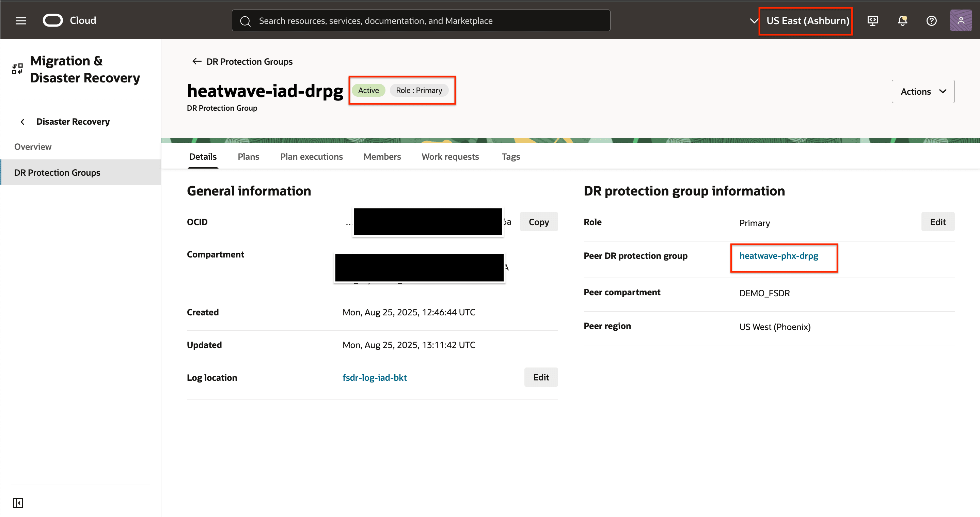Open the US East (Ashburn) region selector
The height and width of the screenshot is (517, 980).
[807, 20]
